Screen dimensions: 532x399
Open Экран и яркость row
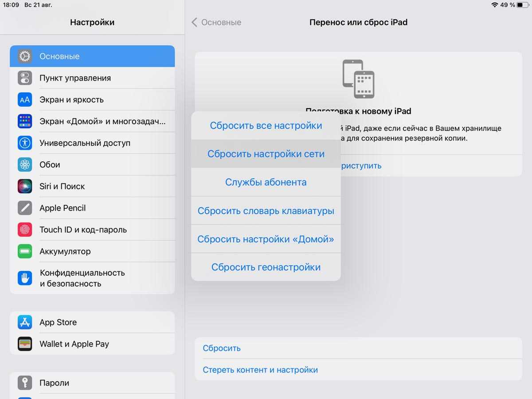pos(92,100)
